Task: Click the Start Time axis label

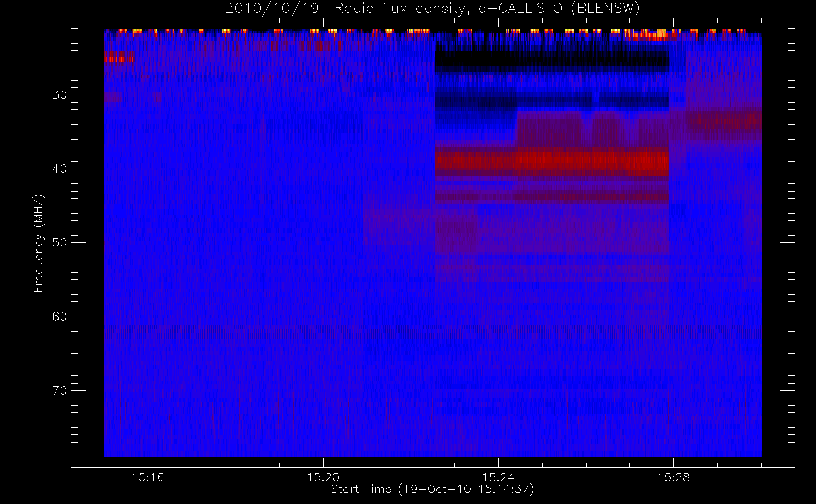Action: [432, 489]
